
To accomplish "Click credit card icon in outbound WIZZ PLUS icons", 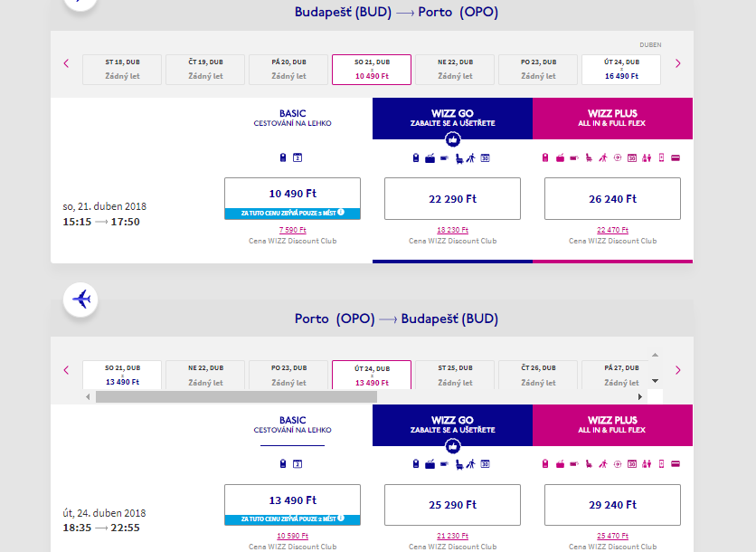I will (x=676, y=158).
